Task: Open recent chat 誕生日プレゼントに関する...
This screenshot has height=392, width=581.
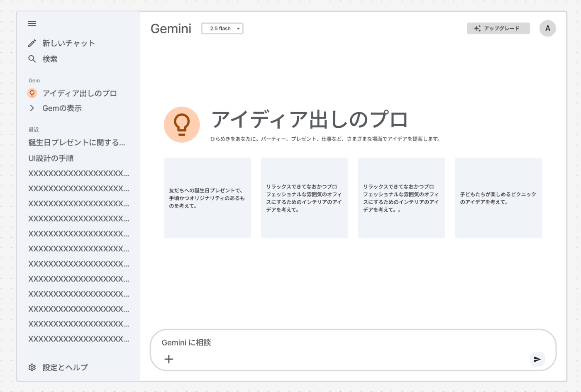Action: [77, 143]
